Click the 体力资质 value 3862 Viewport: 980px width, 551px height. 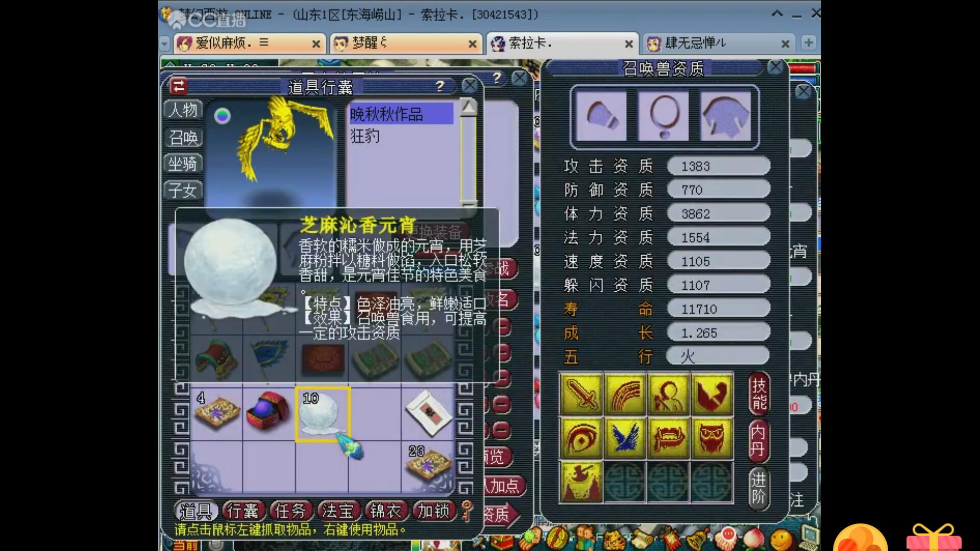click(719, 214)
